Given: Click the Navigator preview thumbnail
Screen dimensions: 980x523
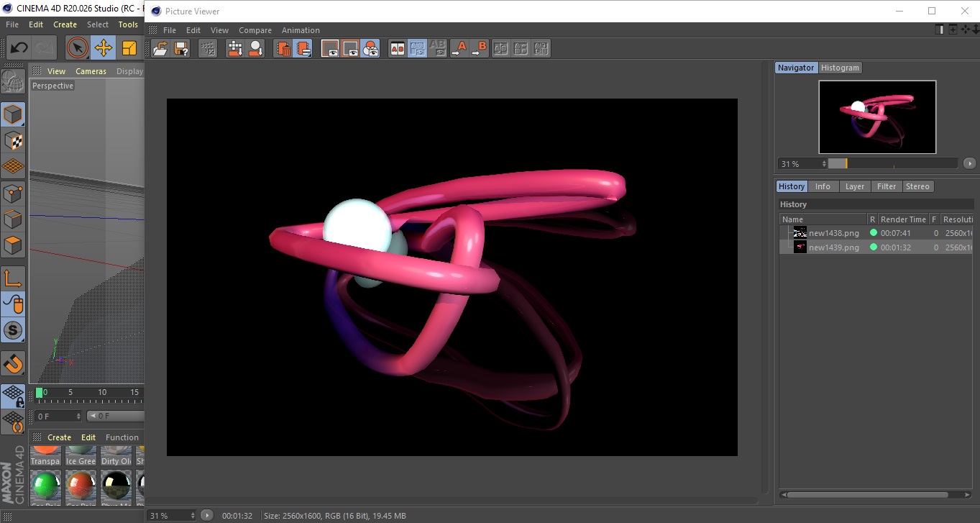Looking at the screenshot, I should [x=877, y=117].
